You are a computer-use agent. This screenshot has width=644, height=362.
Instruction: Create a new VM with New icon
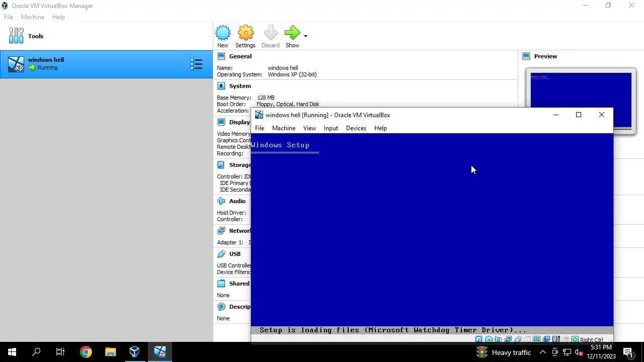pyautogui.click(x=223, y=33)
